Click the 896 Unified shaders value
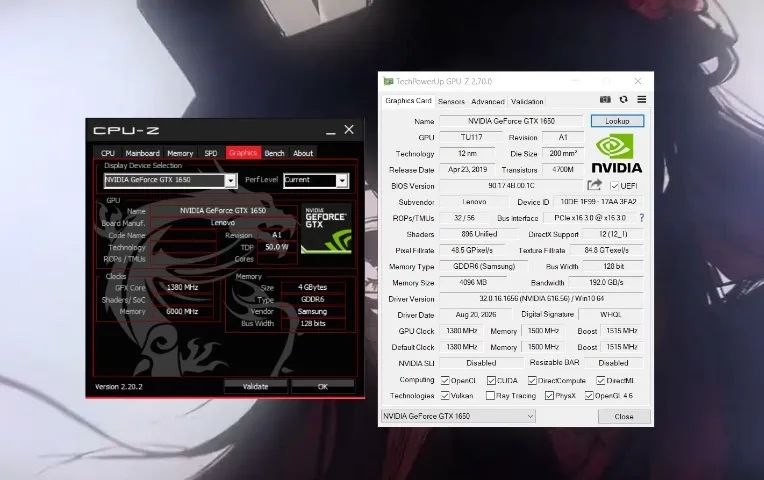The width and height of the screenshot is (764, 480). click(479, 234)
